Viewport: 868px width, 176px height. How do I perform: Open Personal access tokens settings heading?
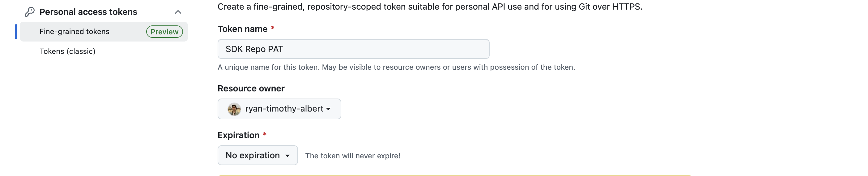pyautogui.click(x=88, y=12)
